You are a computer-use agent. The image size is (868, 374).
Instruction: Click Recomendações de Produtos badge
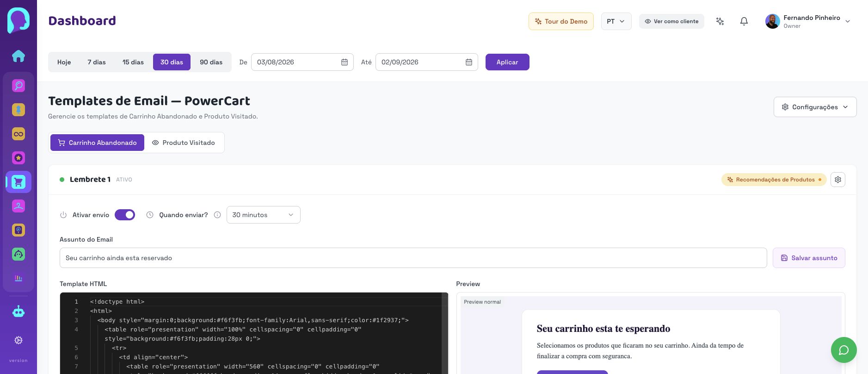click(774, 180)
